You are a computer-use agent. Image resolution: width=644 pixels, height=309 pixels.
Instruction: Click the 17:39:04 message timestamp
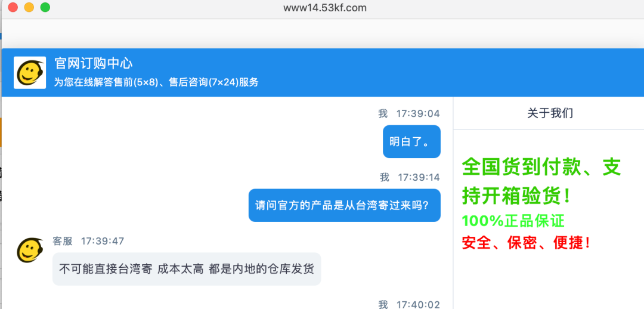click(417, 113)
